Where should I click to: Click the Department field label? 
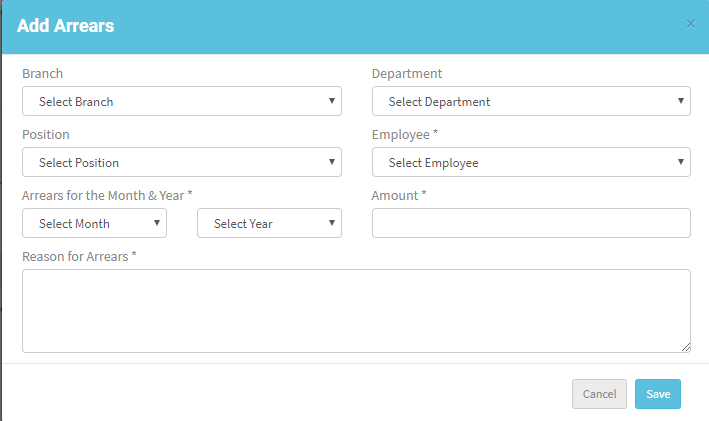(407, 74)
